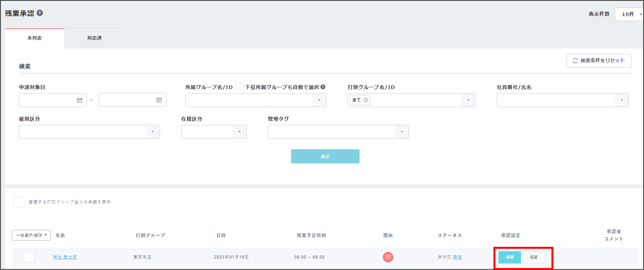
Task: Check the row checkbox for 神社 勤太郎
Action: click(29, 257)
